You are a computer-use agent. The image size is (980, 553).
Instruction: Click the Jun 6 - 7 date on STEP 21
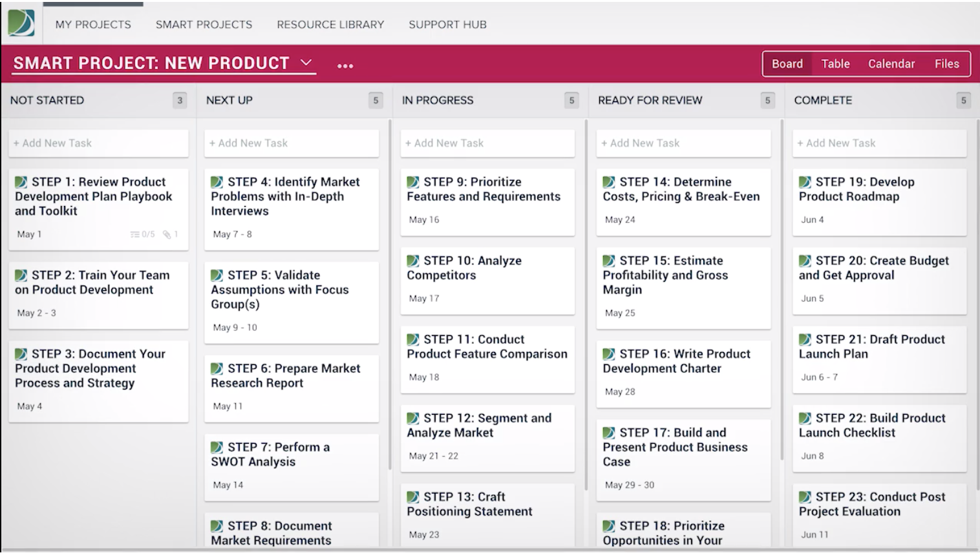click(x=819, y=377)
